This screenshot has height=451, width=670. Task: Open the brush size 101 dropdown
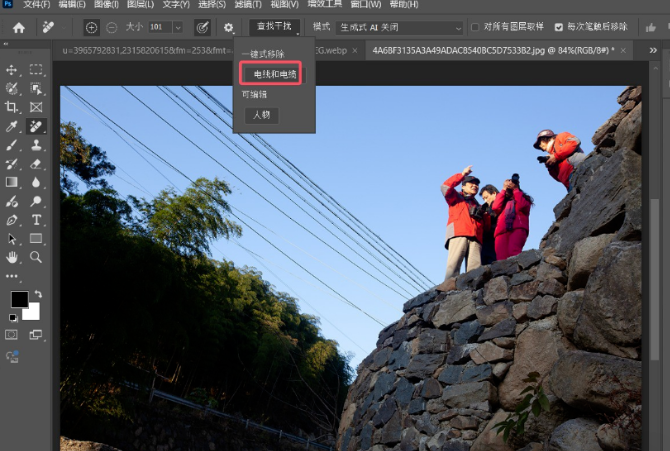tap(177, 27)
